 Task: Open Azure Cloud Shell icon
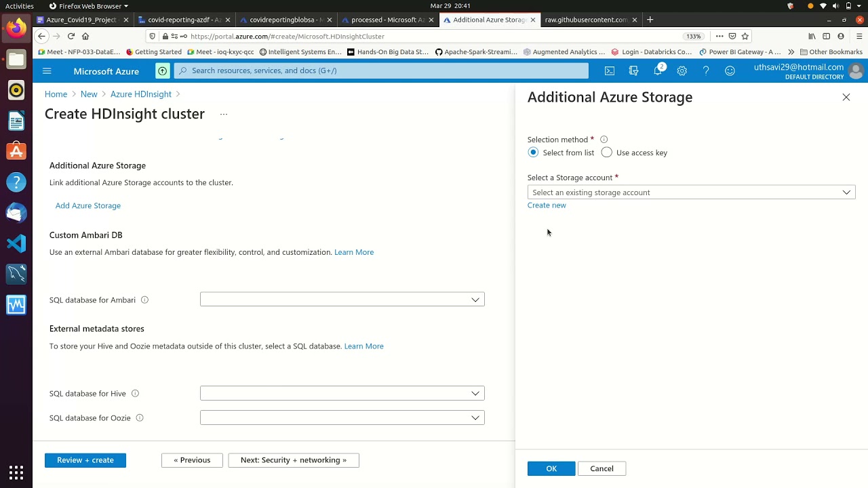(610, 70)
